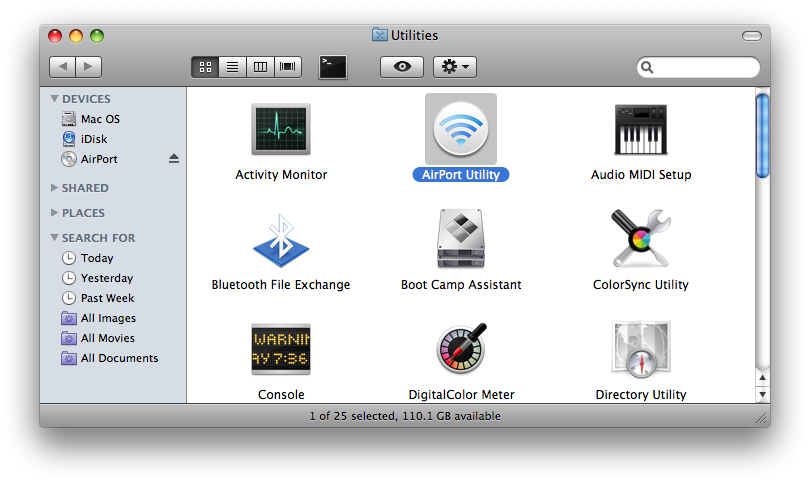Click the Boot Camp Assistant label

[461, 285]
